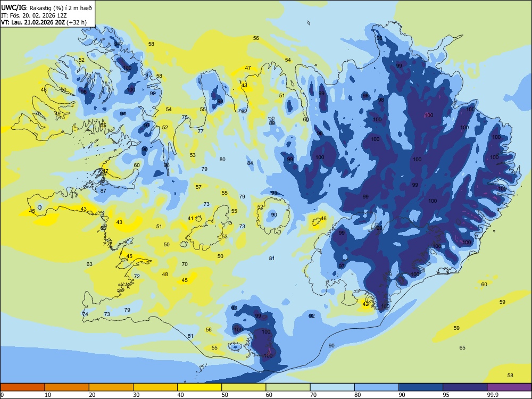The image size is (532, 399).
Task: Select the map value '49'
Action: pos(57,114)
